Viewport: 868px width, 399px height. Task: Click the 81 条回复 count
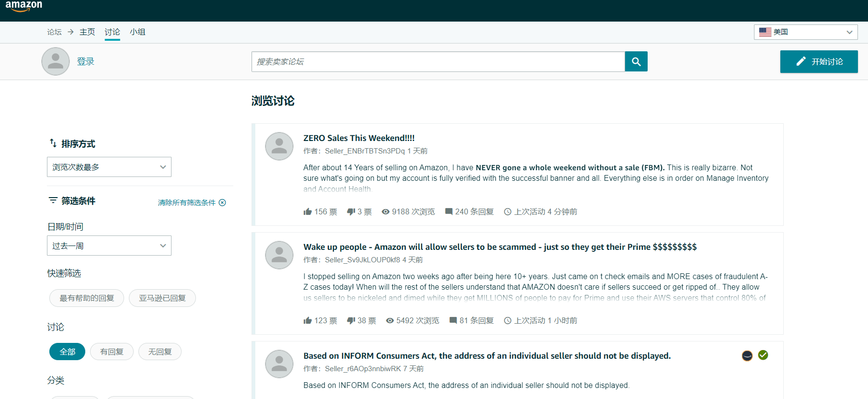tap(477, 320)
